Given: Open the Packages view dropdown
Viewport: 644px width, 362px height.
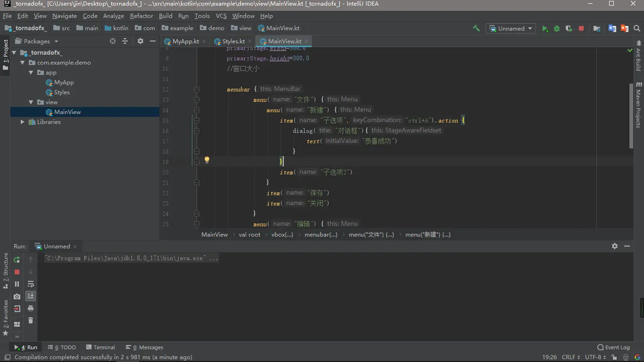Looking at the screenshot, I should (37, 41).
